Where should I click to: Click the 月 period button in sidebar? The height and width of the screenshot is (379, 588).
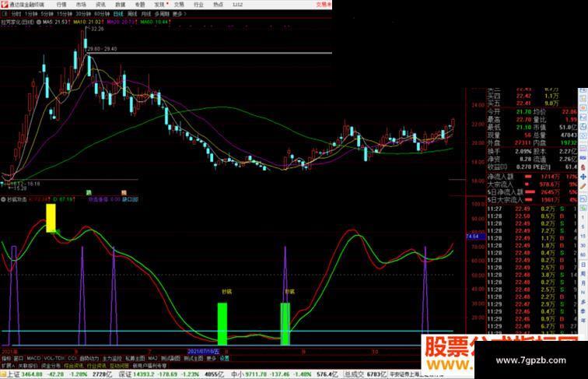click(x=583, y=284)
